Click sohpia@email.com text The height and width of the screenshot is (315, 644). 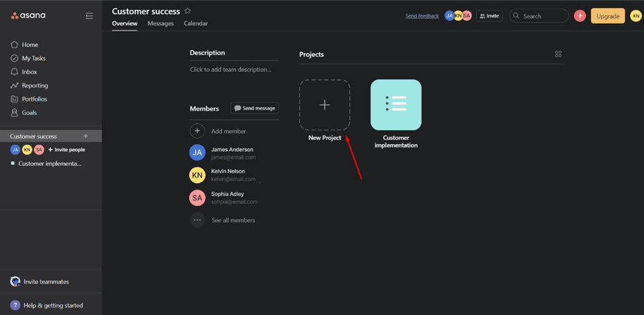(234, 201)
